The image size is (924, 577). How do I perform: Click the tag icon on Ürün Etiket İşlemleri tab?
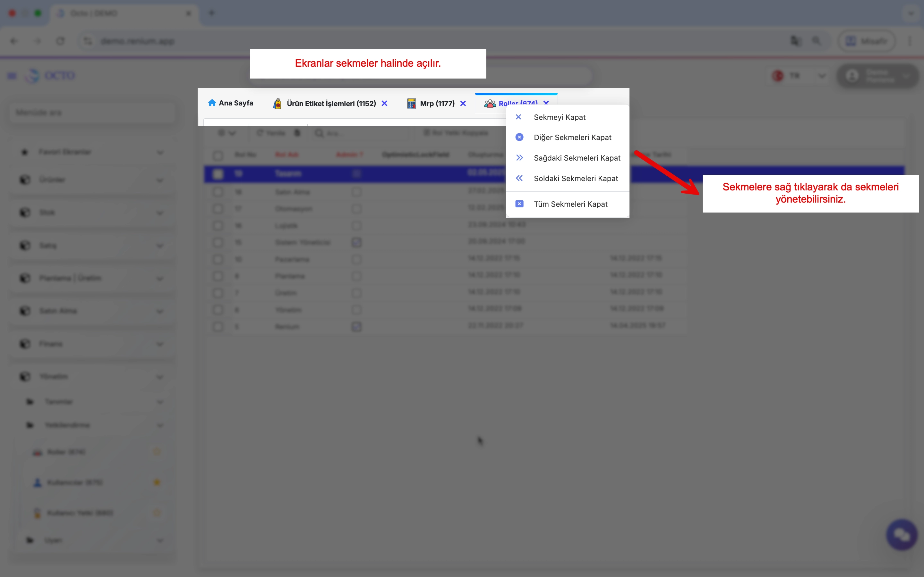click(277, 104)
